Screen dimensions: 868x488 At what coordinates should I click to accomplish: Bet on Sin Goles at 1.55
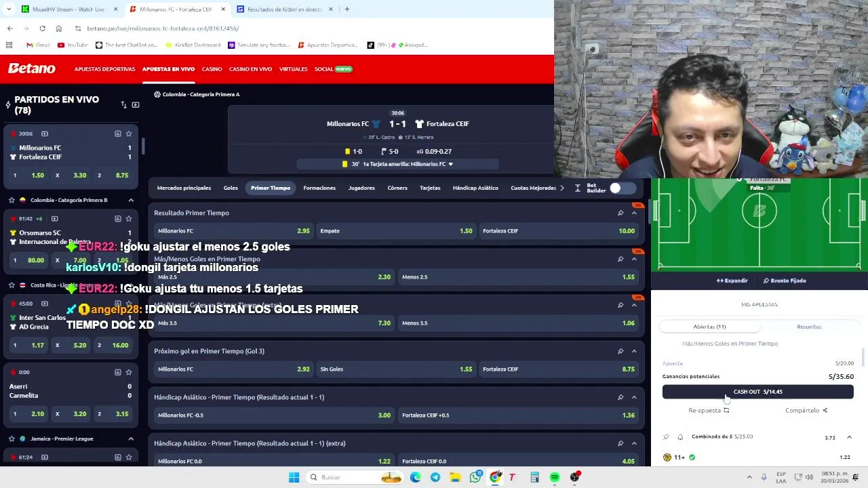point(396,369)
